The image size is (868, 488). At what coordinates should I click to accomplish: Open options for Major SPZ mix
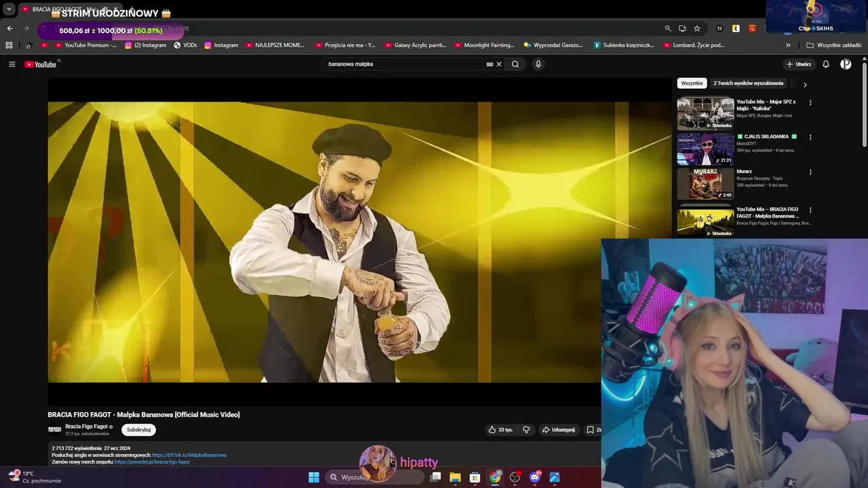click(x=810, y=103)
